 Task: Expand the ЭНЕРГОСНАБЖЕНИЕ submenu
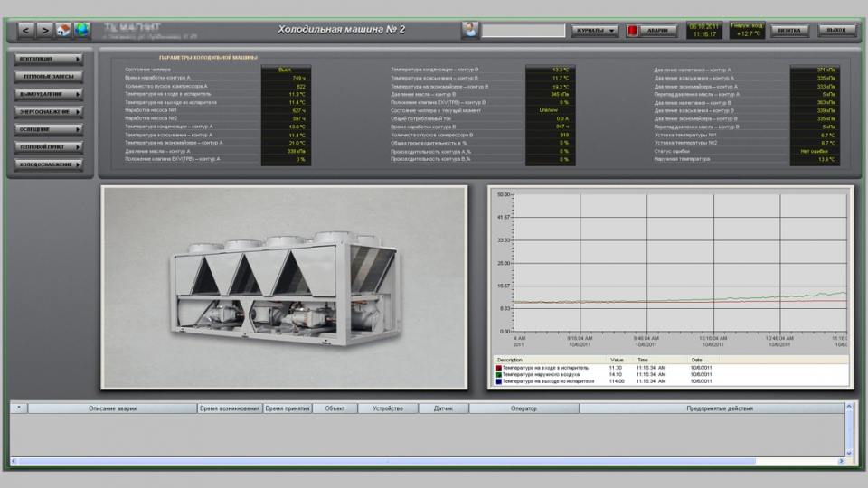click(49, 112)
